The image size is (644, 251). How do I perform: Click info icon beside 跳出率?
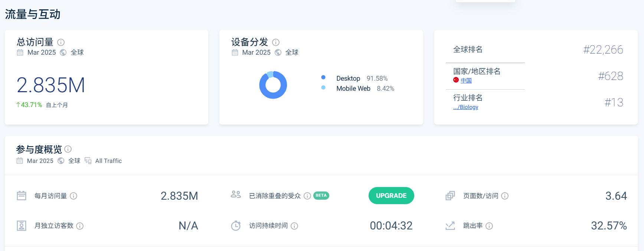(x=489, y=226)
